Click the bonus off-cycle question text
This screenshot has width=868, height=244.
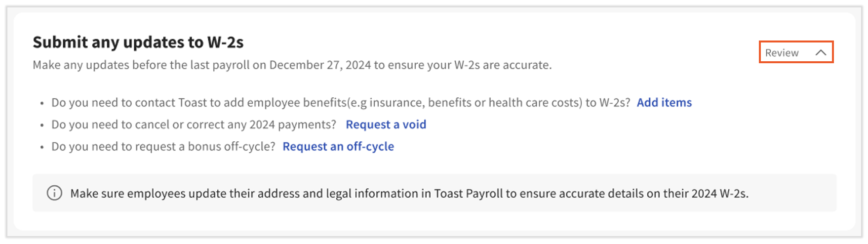tap(163, 147)
